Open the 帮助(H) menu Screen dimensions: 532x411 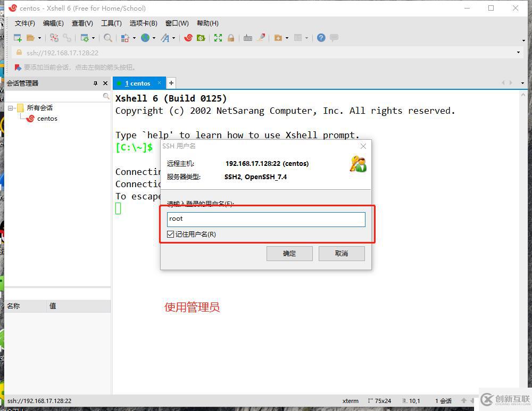click(207, 23)
